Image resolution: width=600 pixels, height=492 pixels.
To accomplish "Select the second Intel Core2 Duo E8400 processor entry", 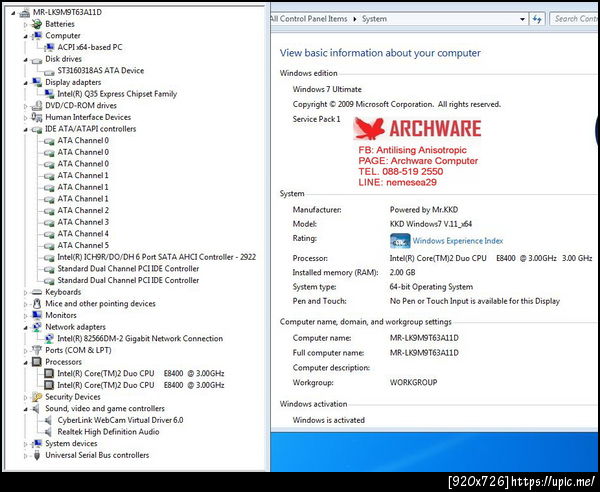I will 141,385.
